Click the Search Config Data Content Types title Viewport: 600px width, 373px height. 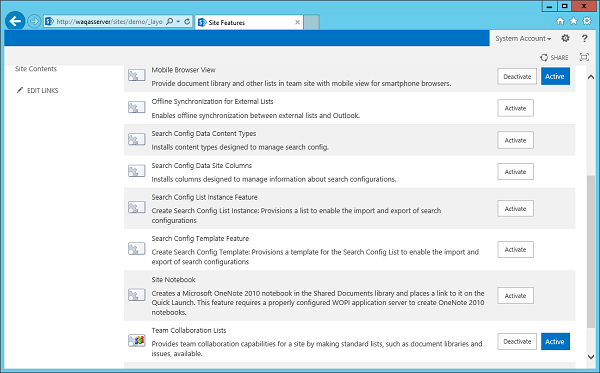tap(204, 134)
